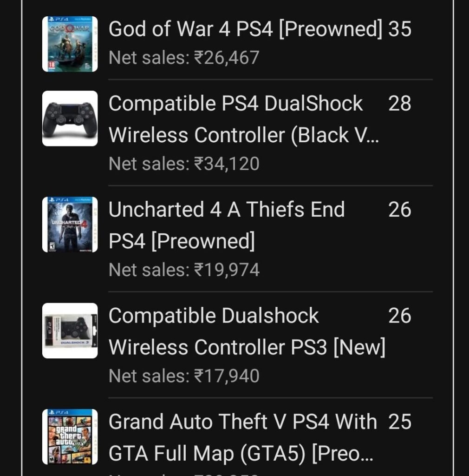Image resolution: width=469 pixels, height=476 pixels.
Task: Click the Net sales ₹34,120 text
Action: [184, 164]
